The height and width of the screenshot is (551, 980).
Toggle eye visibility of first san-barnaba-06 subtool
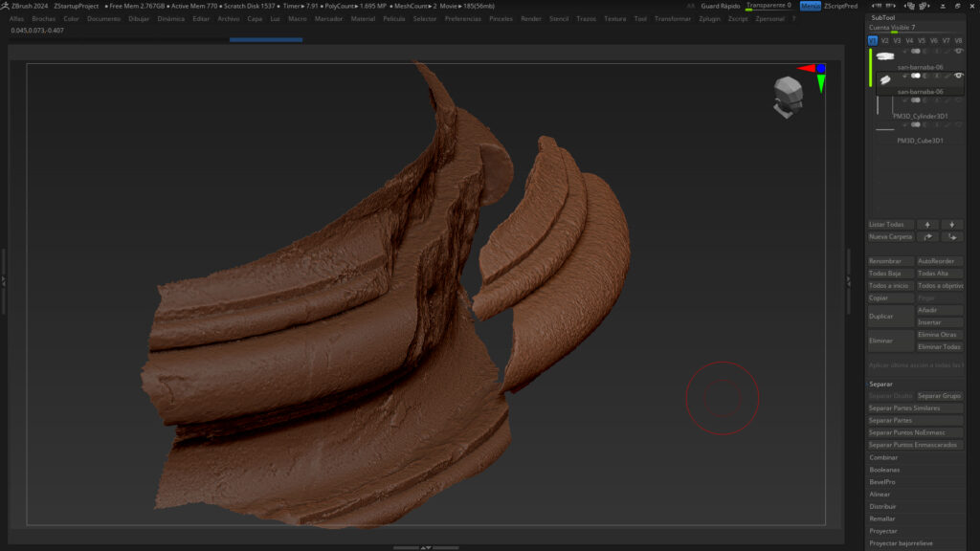click(x=958, y=51)
